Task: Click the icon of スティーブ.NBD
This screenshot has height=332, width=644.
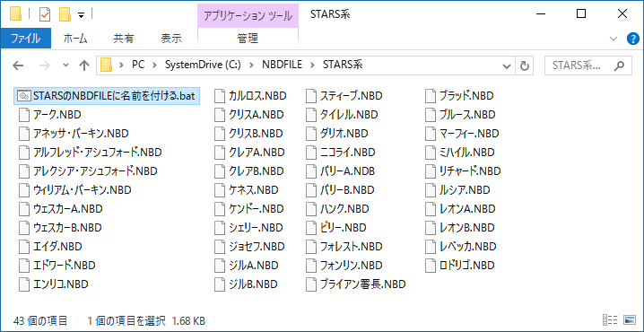Action: [311, 96]
